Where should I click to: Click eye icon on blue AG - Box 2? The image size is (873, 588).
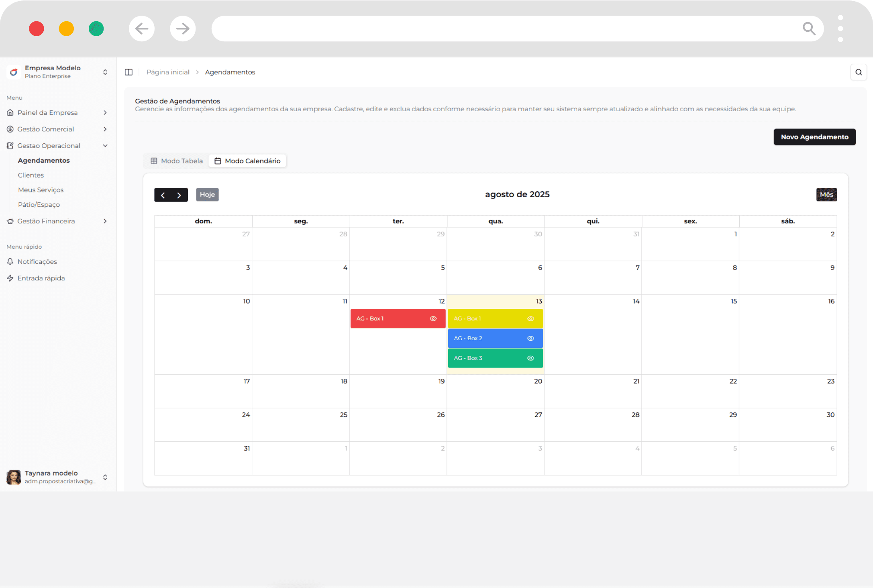530,338
